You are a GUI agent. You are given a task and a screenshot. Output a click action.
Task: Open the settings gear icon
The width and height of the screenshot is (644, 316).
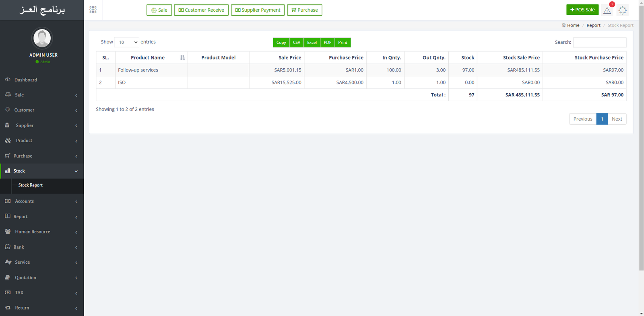[x=622, y=10]
